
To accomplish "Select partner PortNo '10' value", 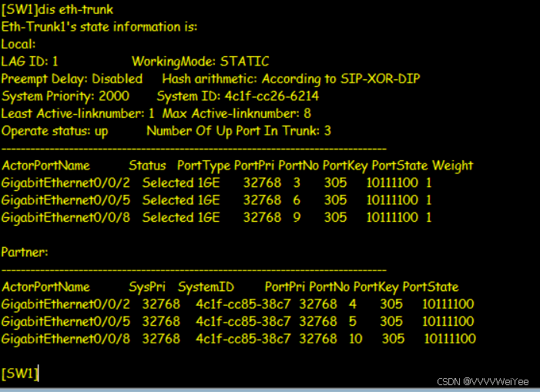I will coord(355,339).
